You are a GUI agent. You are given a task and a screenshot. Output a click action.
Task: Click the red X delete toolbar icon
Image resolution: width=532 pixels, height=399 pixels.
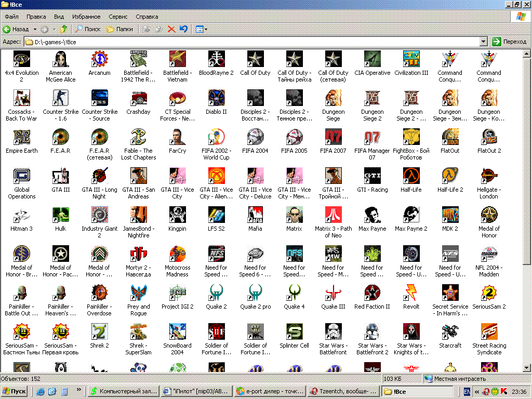tap(171, 29)
